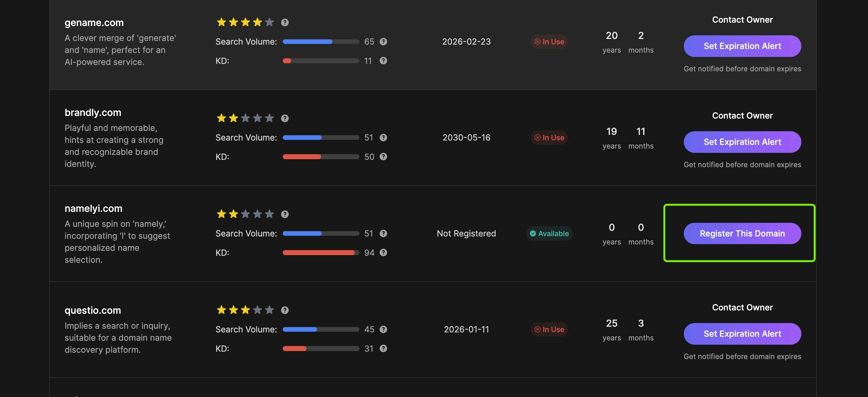Click Search Volume help icon for gename.com

point(383,41)
